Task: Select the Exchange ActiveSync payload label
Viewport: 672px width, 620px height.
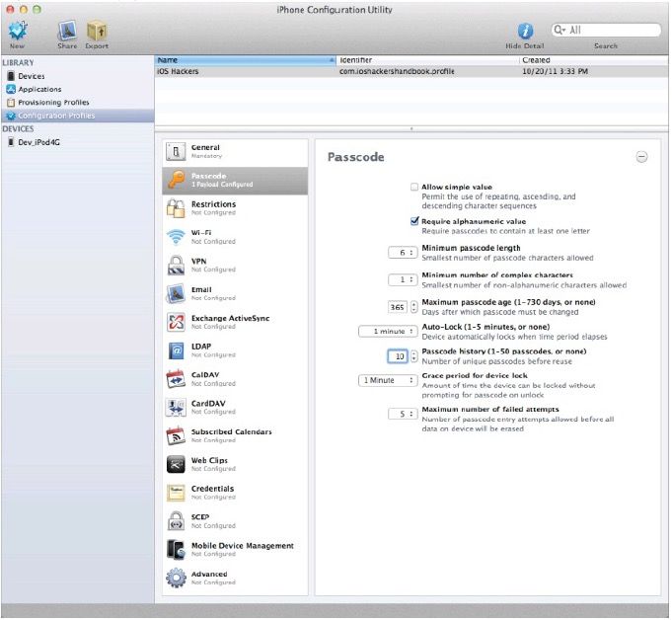Action: coord(231,318)
